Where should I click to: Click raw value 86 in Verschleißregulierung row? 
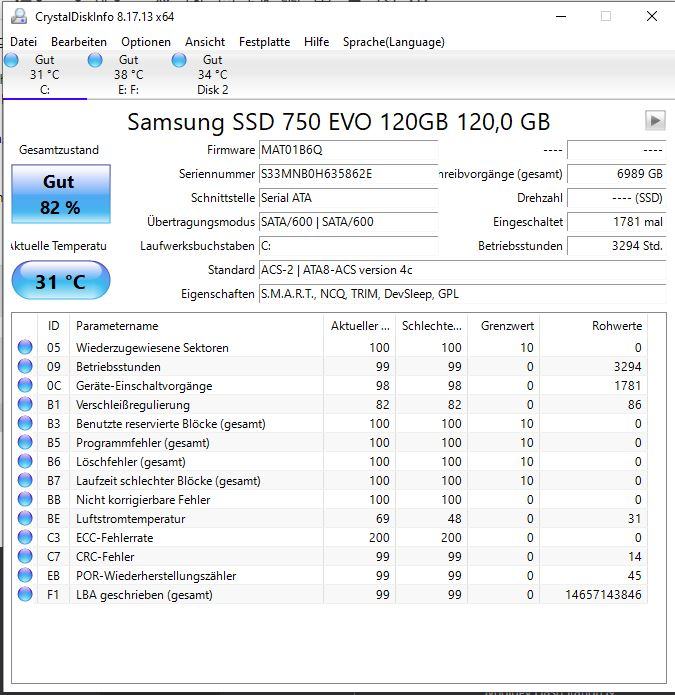point(634,405)
